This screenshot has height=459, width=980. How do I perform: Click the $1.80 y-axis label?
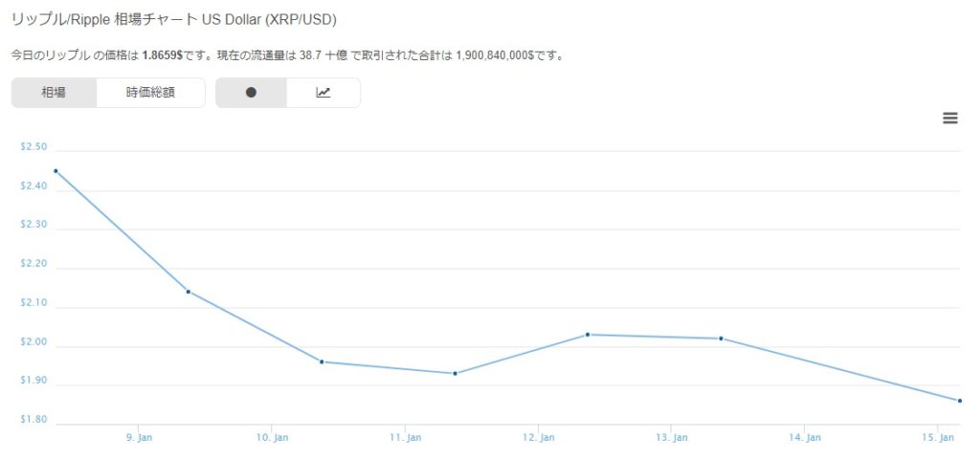[33, 420]
